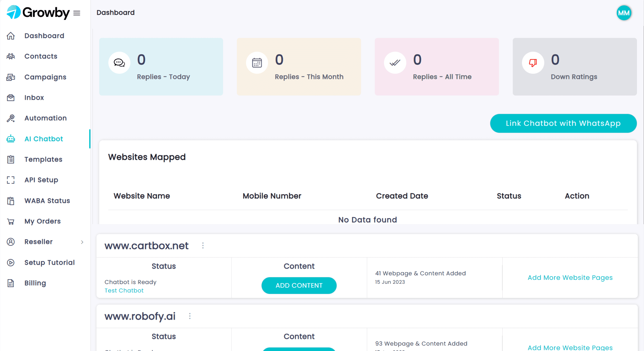Click Test Chatbot link for cartbox.net

click(124, 290)
